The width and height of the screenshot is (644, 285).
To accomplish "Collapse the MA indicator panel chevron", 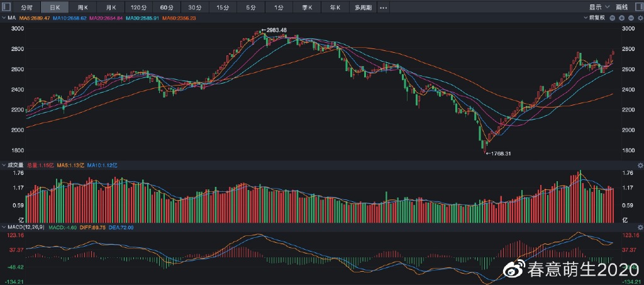I will pyautogui.click(x=4, y=18).
